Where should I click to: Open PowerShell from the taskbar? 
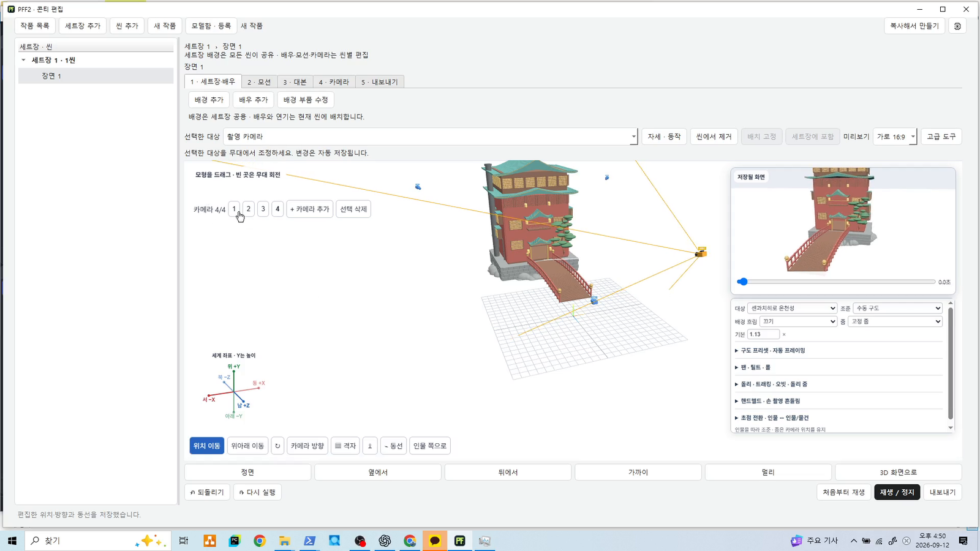[x=309, y=541]
